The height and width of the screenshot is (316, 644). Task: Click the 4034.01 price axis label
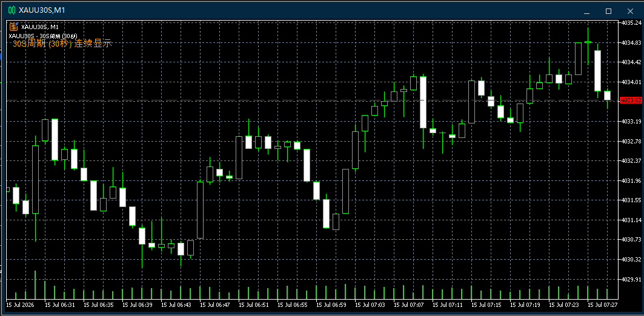(631, 82)
